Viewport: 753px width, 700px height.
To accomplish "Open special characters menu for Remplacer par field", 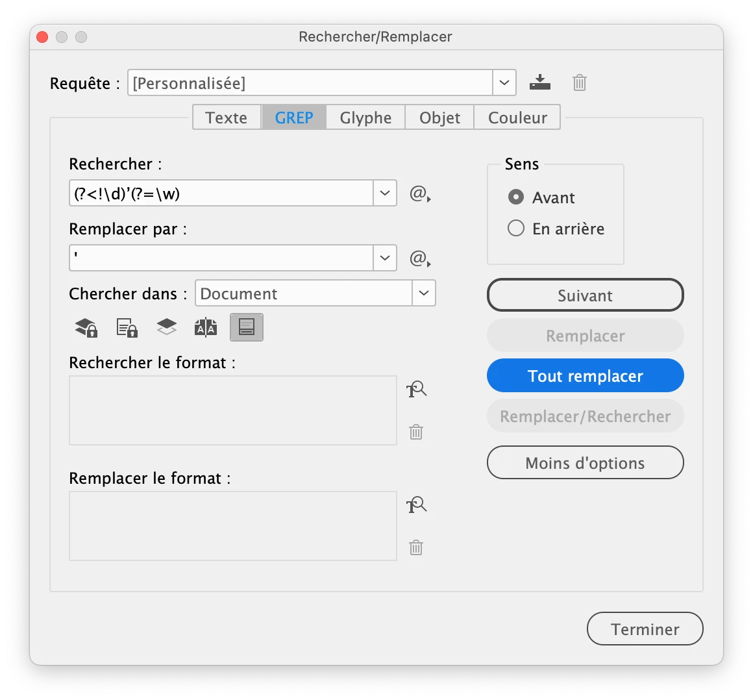I will 420,258.
